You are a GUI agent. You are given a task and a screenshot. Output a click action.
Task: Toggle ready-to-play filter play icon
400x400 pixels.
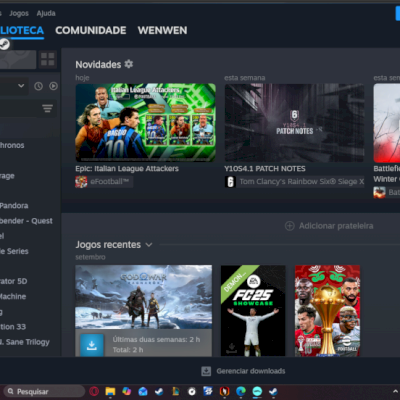pos(53,86)
